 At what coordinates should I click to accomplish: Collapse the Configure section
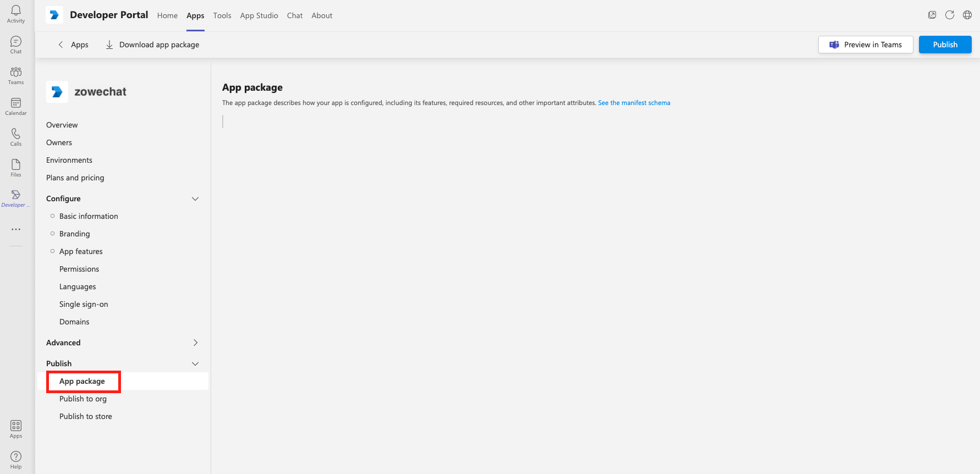(195, 199)
